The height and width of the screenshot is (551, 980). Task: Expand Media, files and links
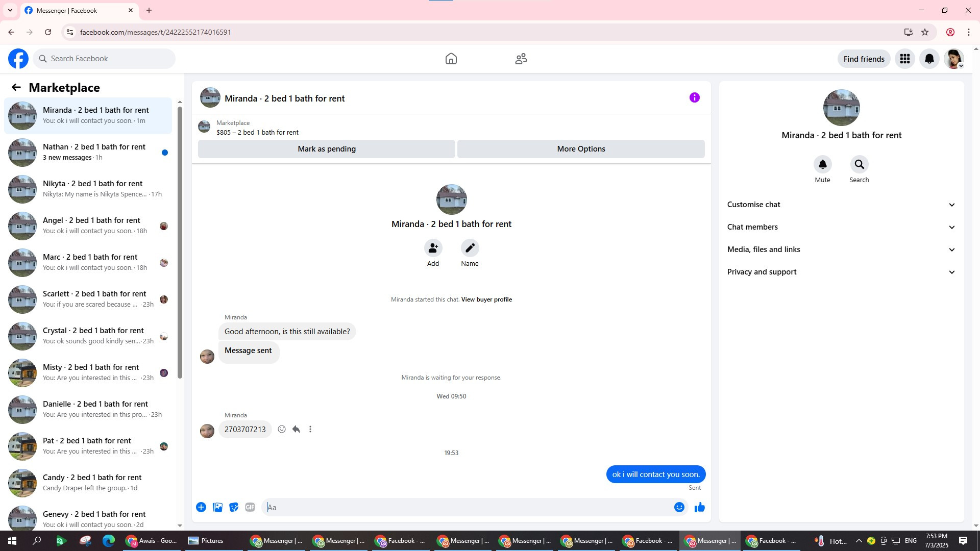(841, 249)
